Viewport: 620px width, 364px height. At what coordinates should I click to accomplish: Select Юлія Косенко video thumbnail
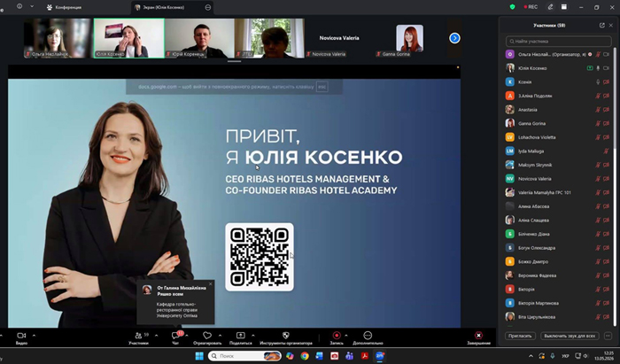pos(129,38)
